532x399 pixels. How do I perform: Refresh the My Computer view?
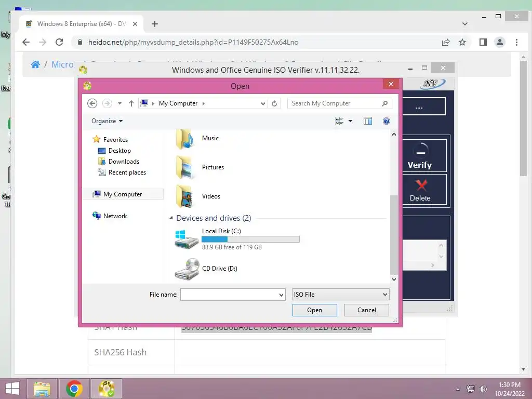[x=274, y=103]
